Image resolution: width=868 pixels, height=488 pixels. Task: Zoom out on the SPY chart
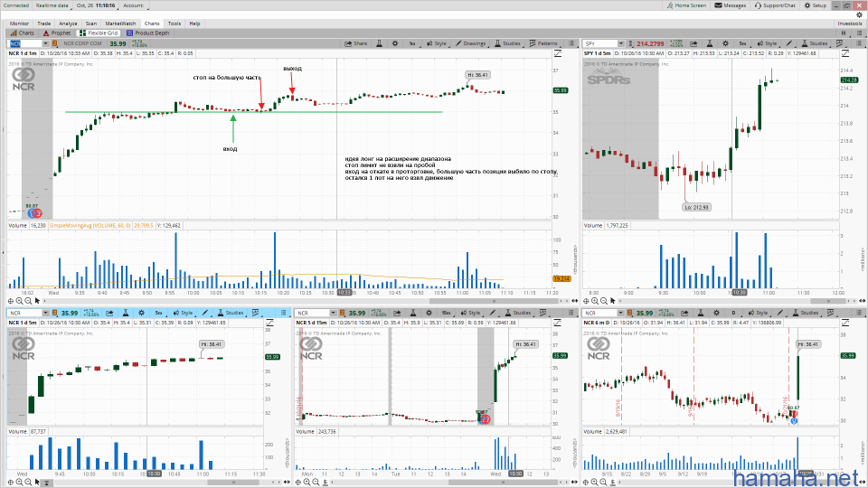[603, 301]
